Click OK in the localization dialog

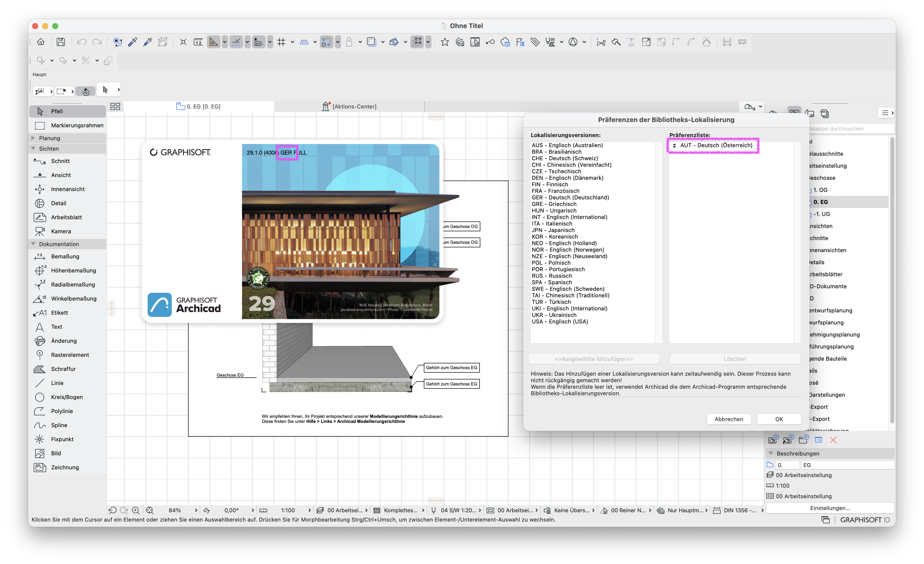[779, 419]
